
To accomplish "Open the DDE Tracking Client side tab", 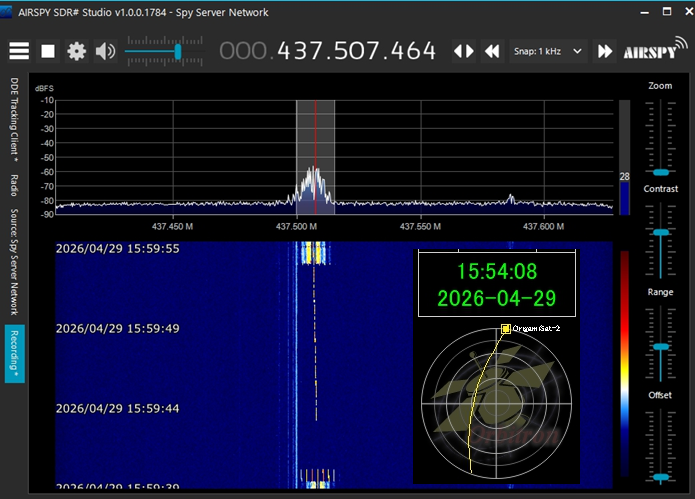I will pyautogui.click(x=14, y=120).
